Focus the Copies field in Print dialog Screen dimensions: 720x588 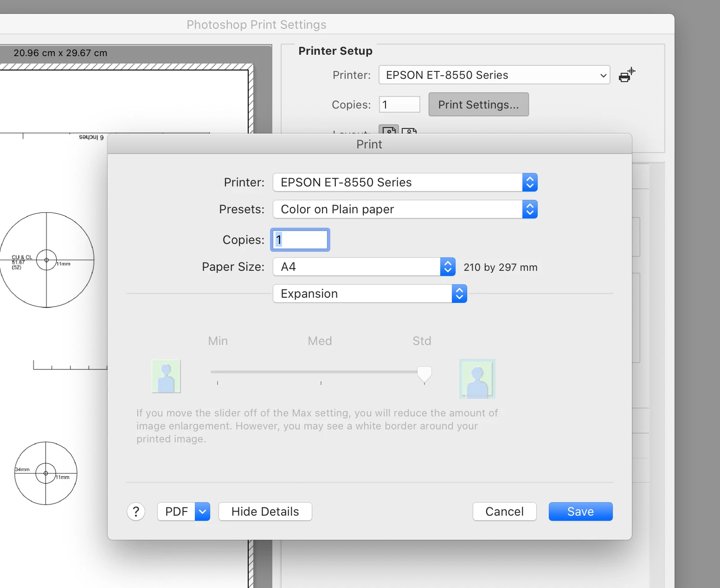300,240
